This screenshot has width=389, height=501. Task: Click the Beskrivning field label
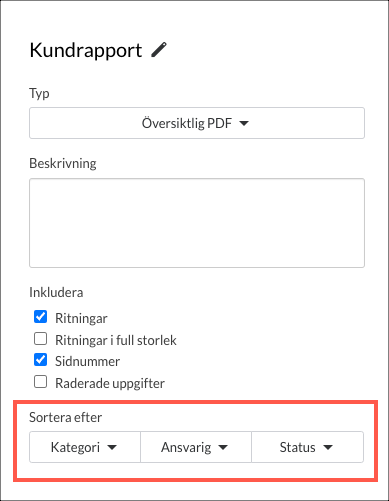63,163
